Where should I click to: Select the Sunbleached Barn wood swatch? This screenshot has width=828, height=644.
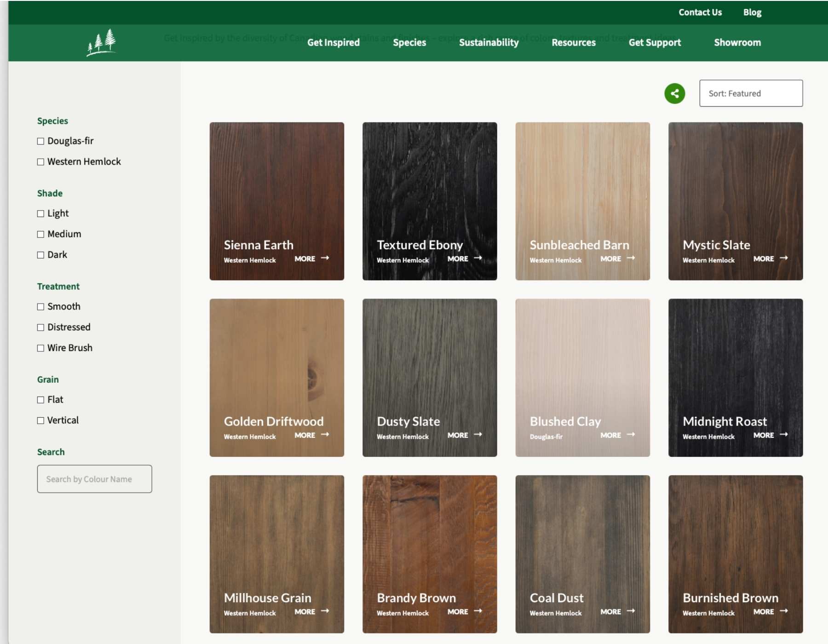click(x=582, y=193)
